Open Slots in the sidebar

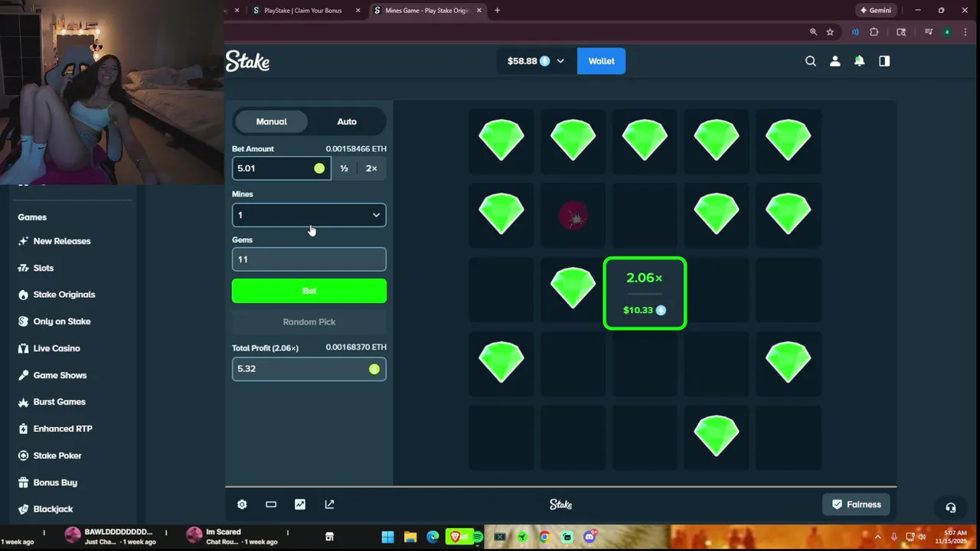point(44,268)
